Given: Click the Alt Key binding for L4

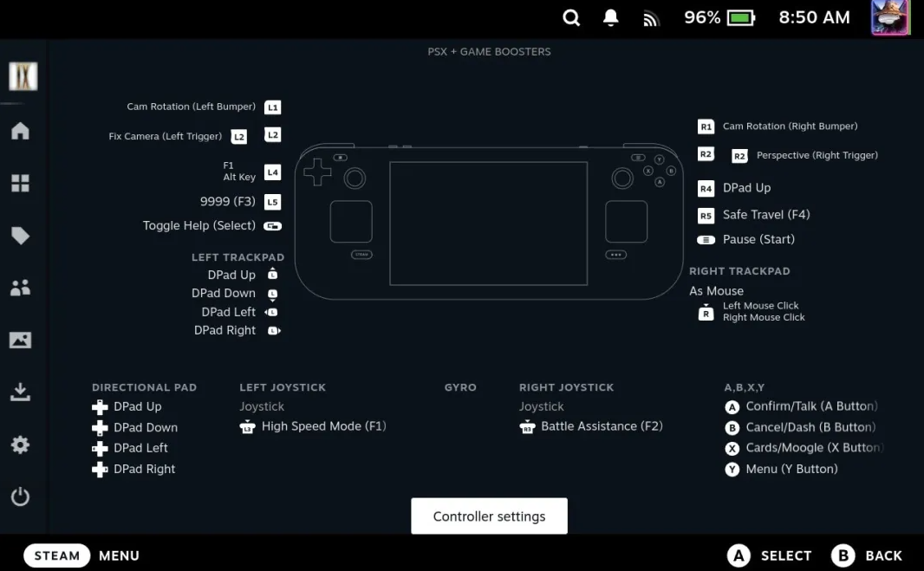Looking at the screenshot, I should click(x=239, y=177).
